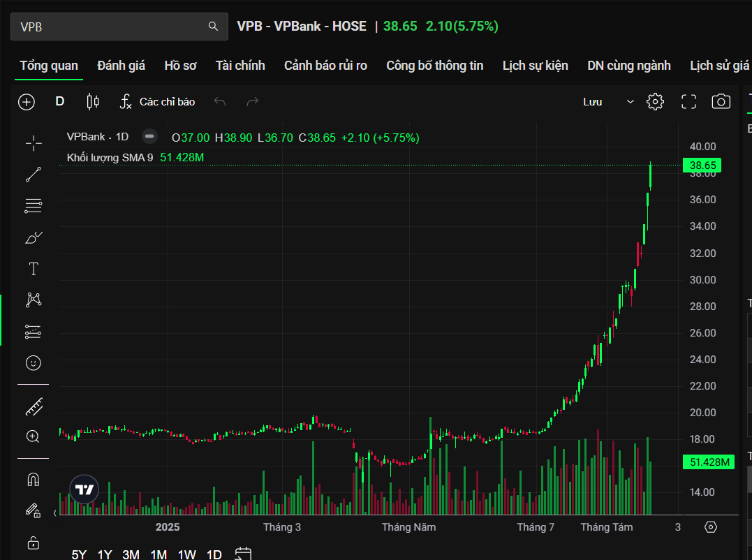Click the 38.65 current price label on axis

[702, 165]
